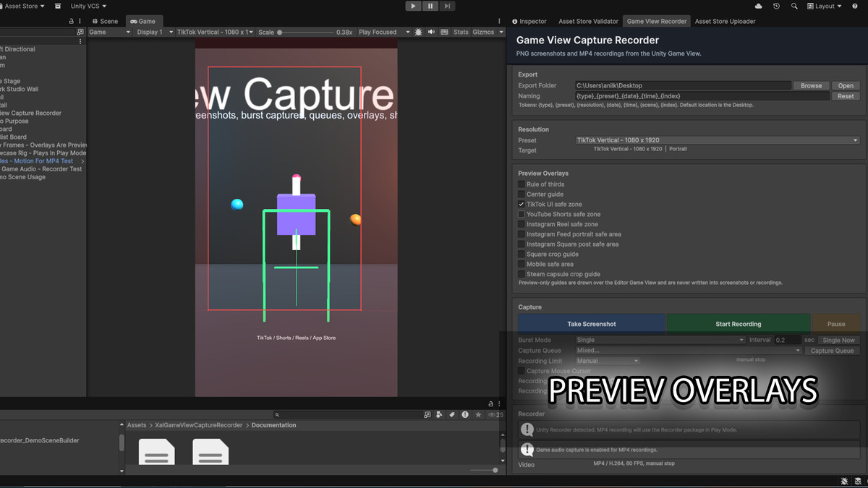Viewport: 868px width, 488px height.
Task: Open the Game view three-dot options menu
Action: coord(499,22)
